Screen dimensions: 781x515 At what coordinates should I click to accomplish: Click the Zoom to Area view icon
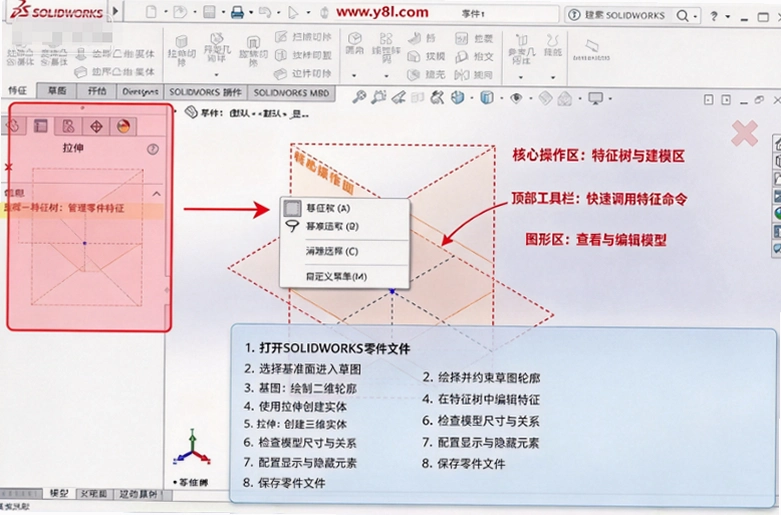click(379, 97)
